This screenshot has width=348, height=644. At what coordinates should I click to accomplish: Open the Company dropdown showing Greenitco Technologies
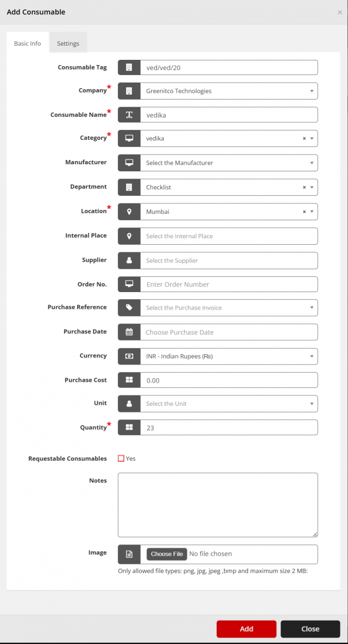pos(229,91)
